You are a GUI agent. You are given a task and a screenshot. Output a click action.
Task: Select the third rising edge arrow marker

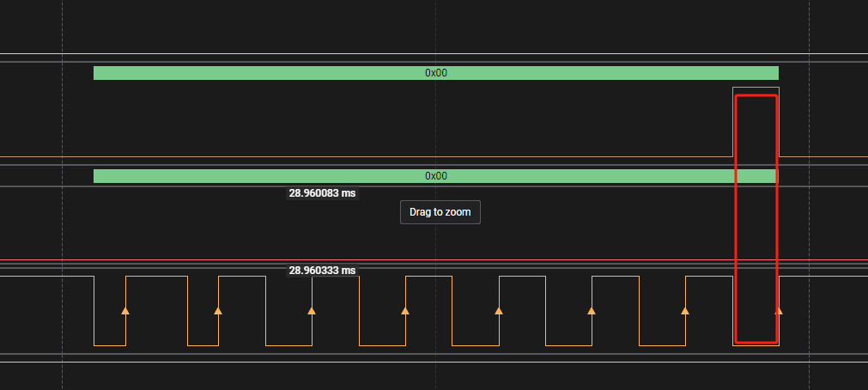[x=312, y=310]
